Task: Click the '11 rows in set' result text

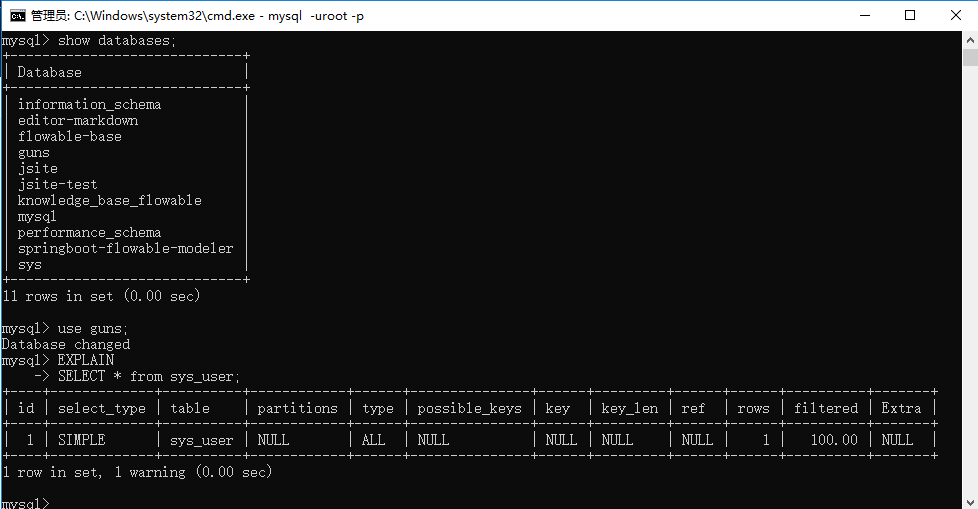Action: [x=101, y=296]
